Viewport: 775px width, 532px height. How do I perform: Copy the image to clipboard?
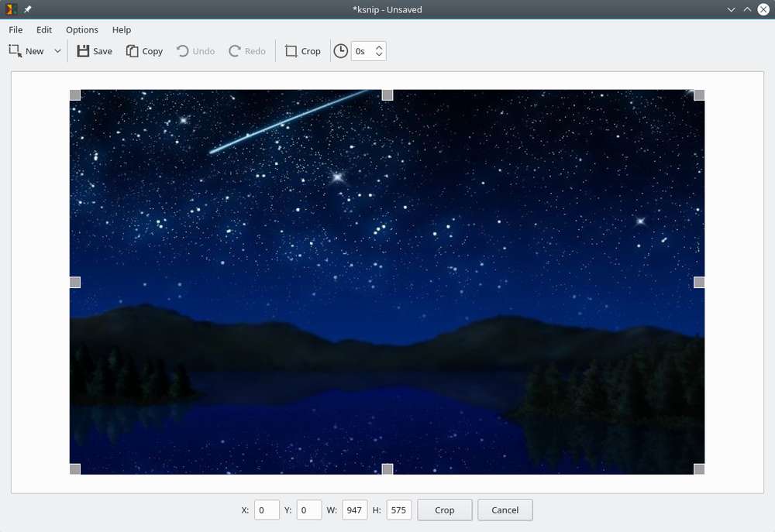coord(144,51)
